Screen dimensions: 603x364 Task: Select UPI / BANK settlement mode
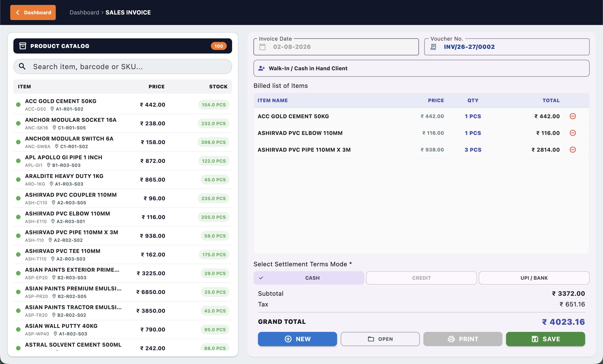click(534, 278)
